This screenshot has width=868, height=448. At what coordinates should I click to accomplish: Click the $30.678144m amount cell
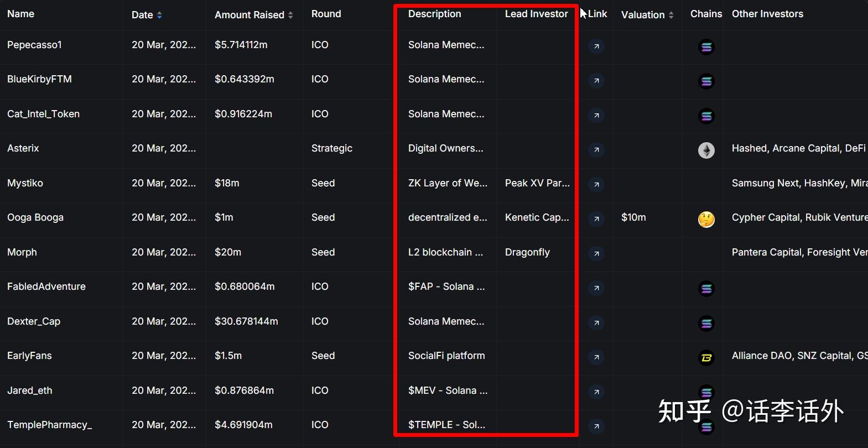[246, 321]
